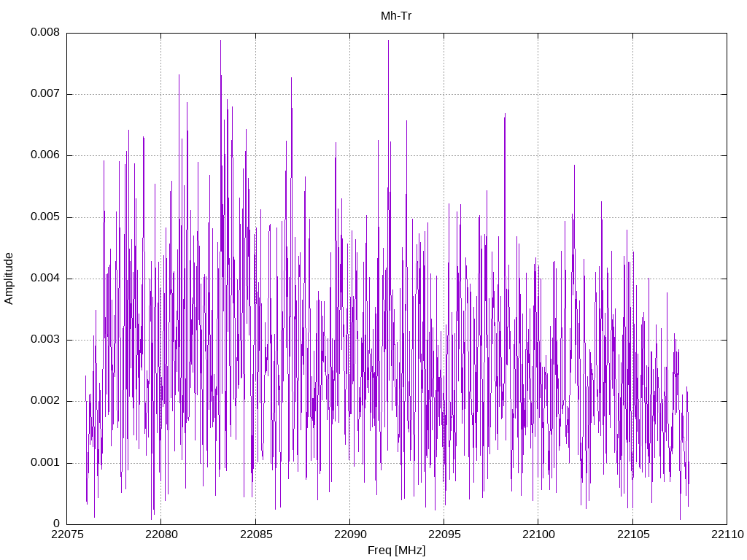This screenshot has width=747, height=560.
Task: Click the 22100 x-axis tick label
Action: tap(538, 534)
